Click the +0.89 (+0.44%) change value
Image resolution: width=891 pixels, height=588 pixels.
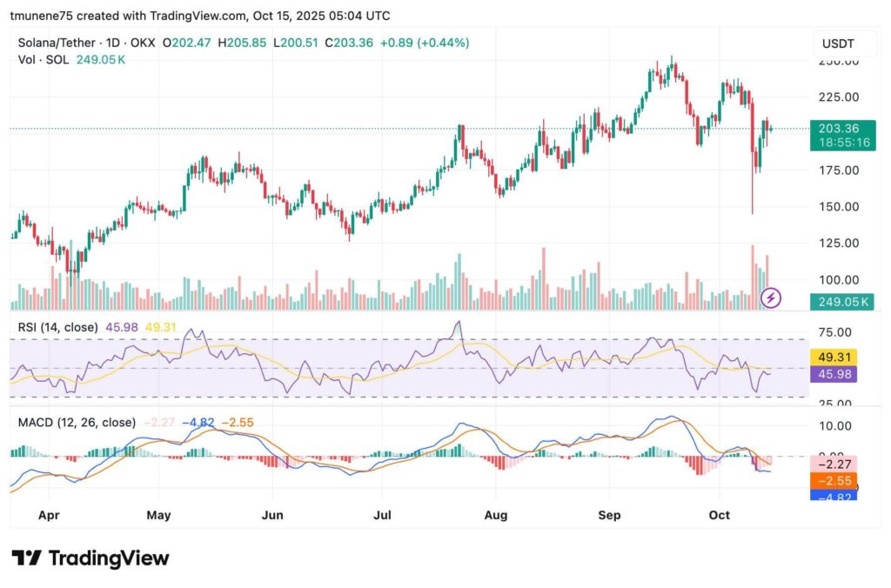pos(425,42)
